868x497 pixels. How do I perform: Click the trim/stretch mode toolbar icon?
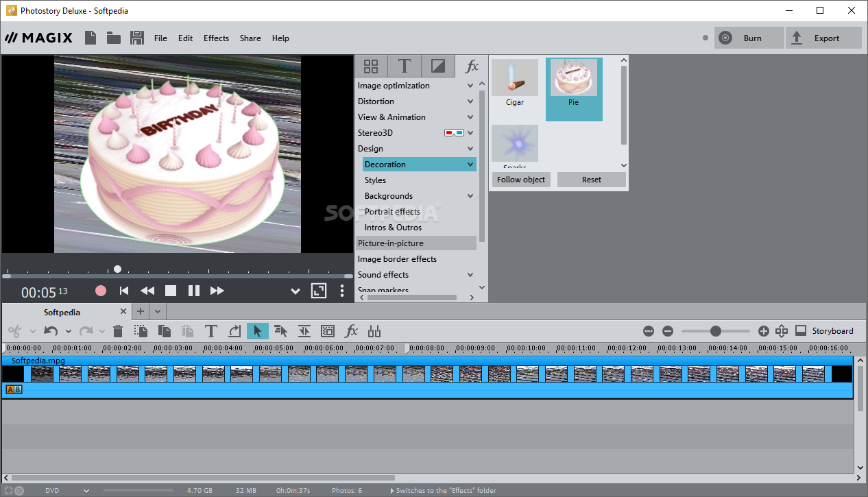(304, 331)
